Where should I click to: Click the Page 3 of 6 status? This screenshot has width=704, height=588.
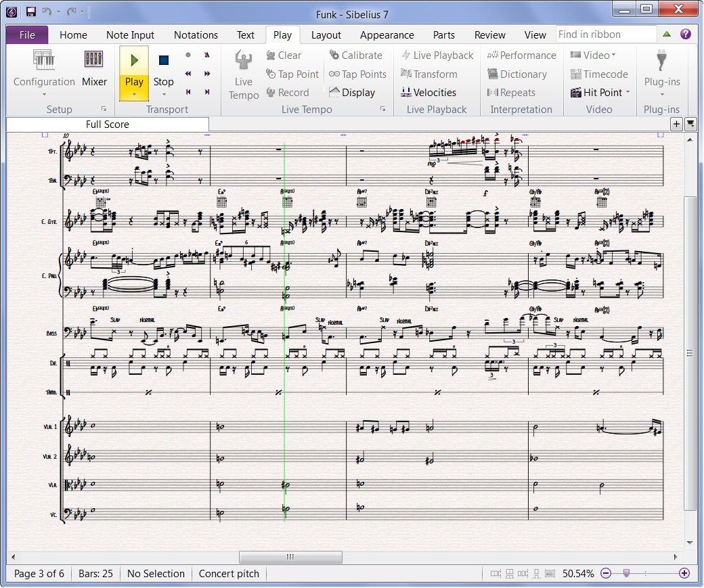pyautogui.click(x=39, y=574)
